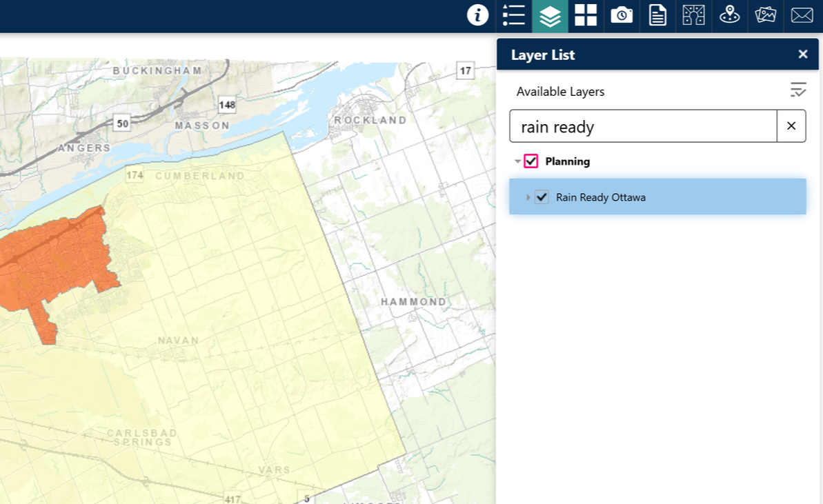Open the info (i) panel
The height and width of the screenshot is (504, 823).
tap(477, 15)
